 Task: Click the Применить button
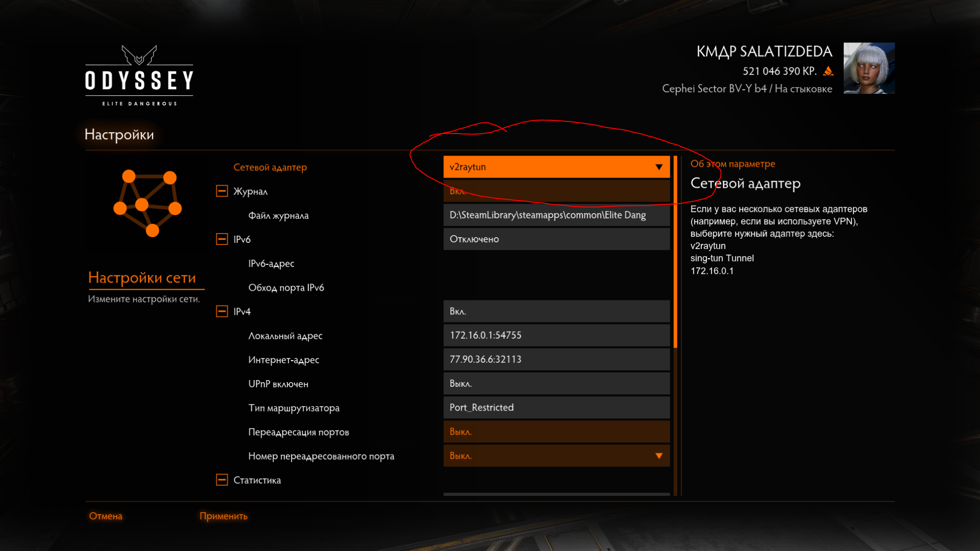pos(224,516)
